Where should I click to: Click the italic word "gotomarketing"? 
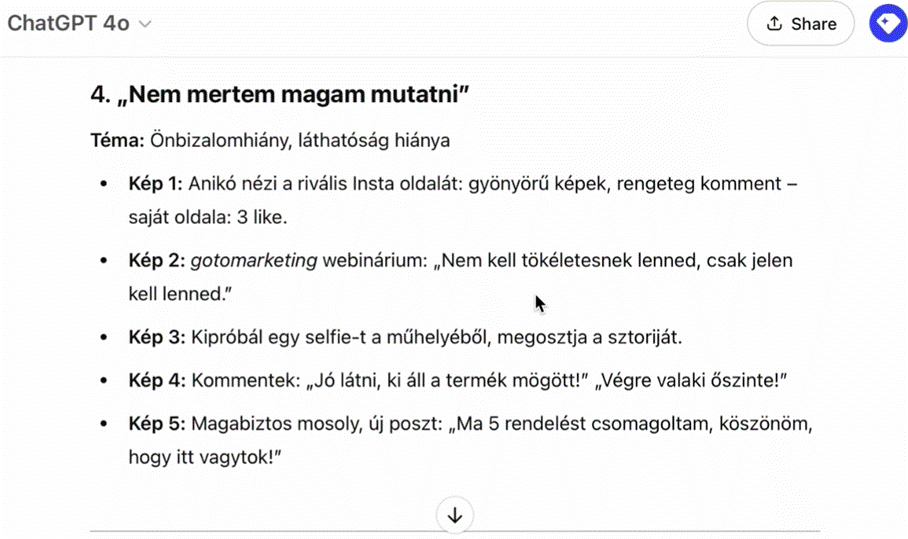[x=253, y=261]
